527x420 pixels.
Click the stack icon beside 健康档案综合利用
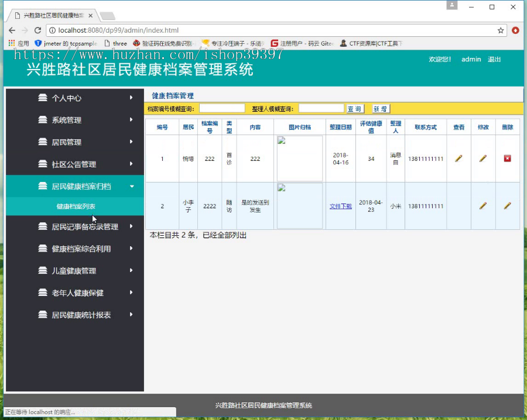(x=43, y=249)
